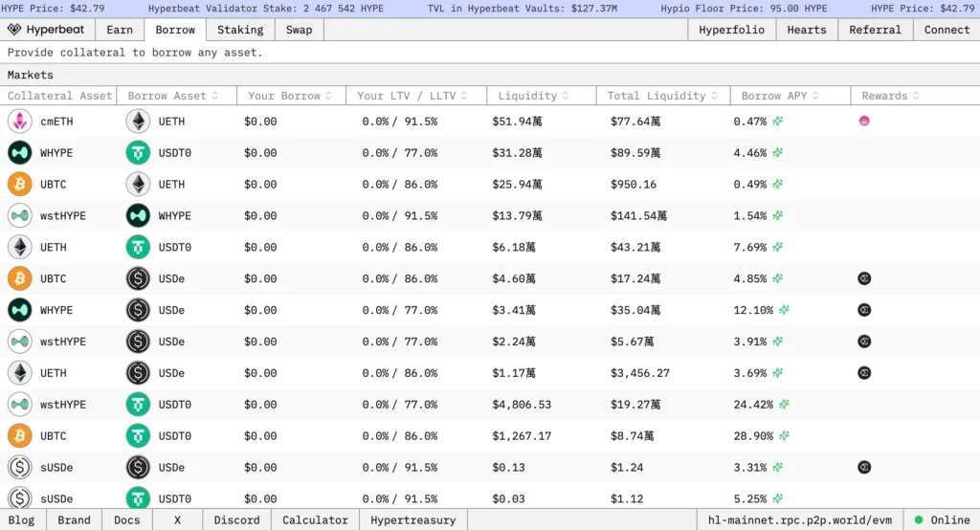The width and height of the screenshot is (980, 530).
Task: Click the sUSDe icon in the last row
Action: click(x=19, y=498)
